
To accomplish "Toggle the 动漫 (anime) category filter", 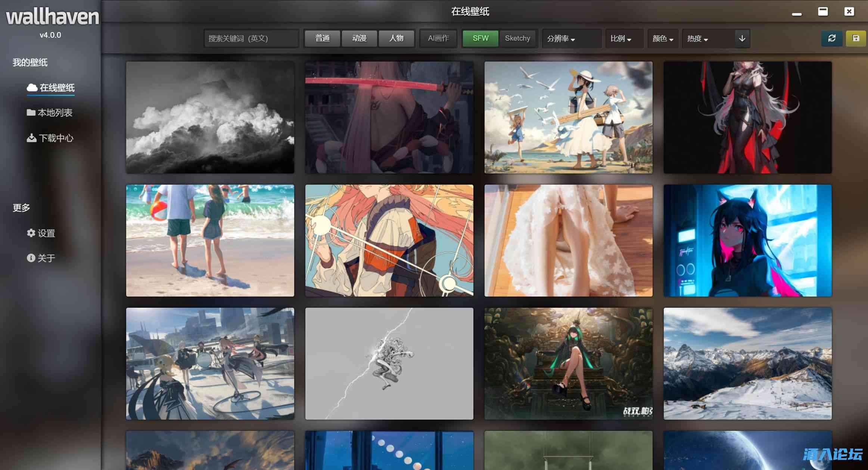I will click(359, 38).
